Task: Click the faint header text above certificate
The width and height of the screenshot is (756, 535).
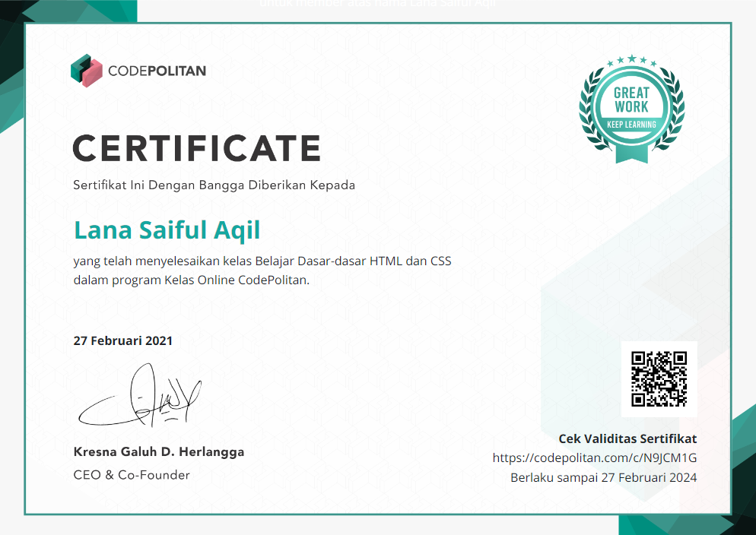Action: [x=378, y=4]
